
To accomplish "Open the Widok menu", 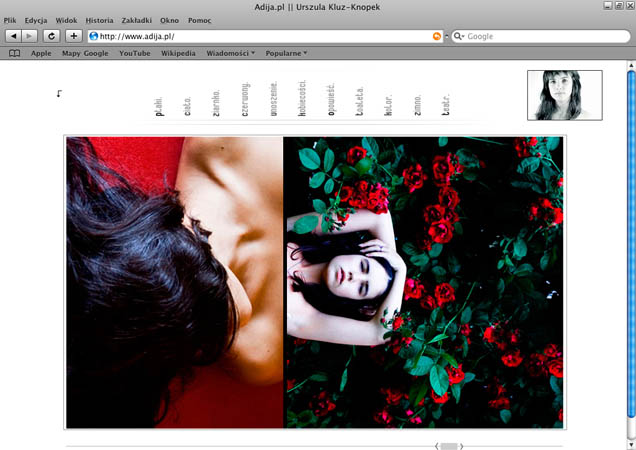I will click(x=66, y=20).
